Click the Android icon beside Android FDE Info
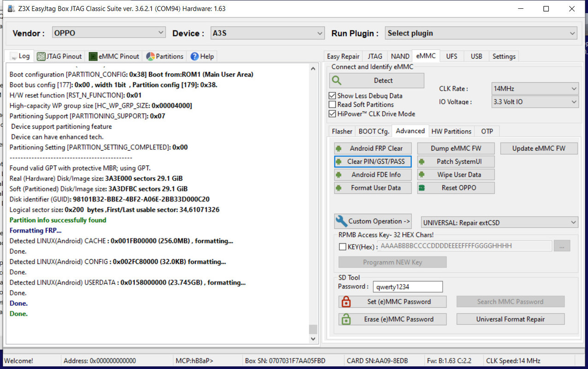The width and height of the screenshot is (588, 369). 339,175
